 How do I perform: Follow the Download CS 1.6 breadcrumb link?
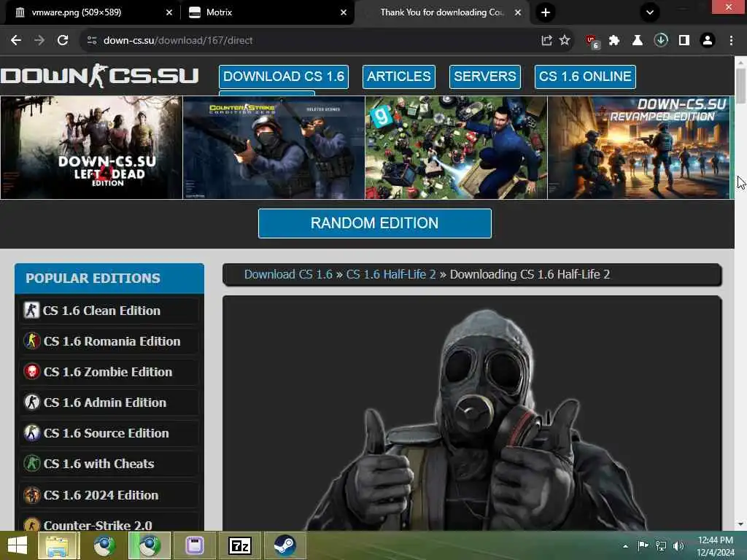coord(288,274)
